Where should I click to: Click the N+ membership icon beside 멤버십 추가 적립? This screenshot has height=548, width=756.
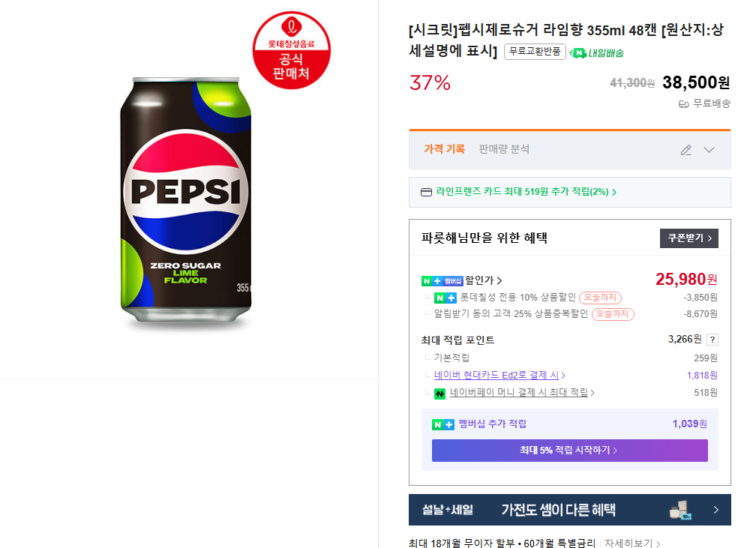coord(443,424)
